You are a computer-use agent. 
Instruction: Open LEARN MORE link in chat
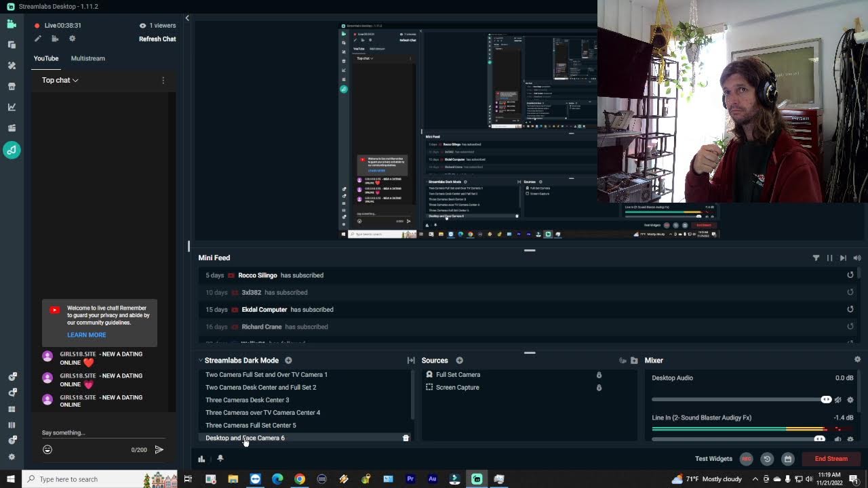click(x=86, y=335)
